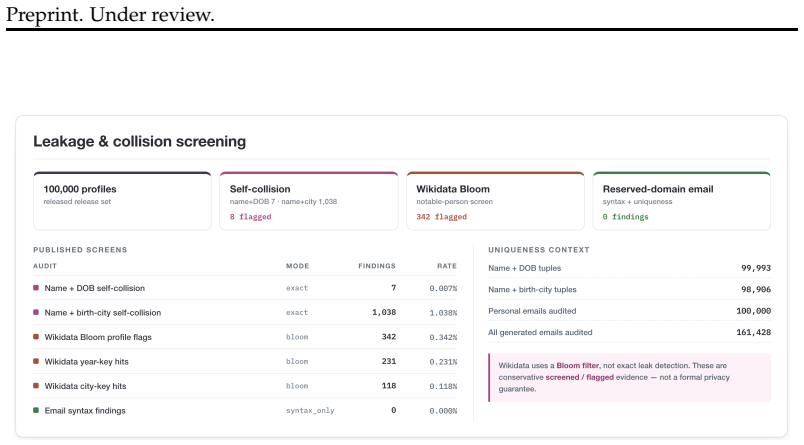Click the orange marker beside Wikidata Bloom profile flags
Image resolution: width=804 pixels, height=445 pixels.
pyautogui.click(x=36, y=337)
